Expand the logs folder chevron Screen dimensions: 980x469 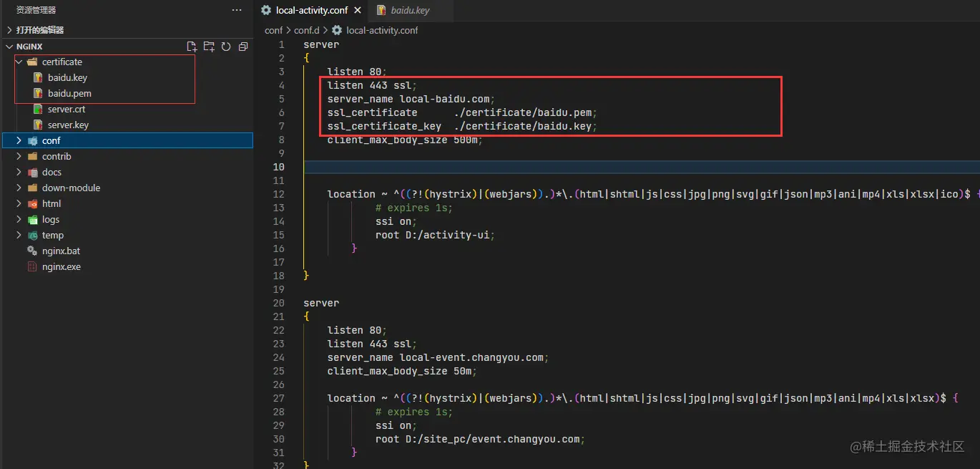pos(19,219)
